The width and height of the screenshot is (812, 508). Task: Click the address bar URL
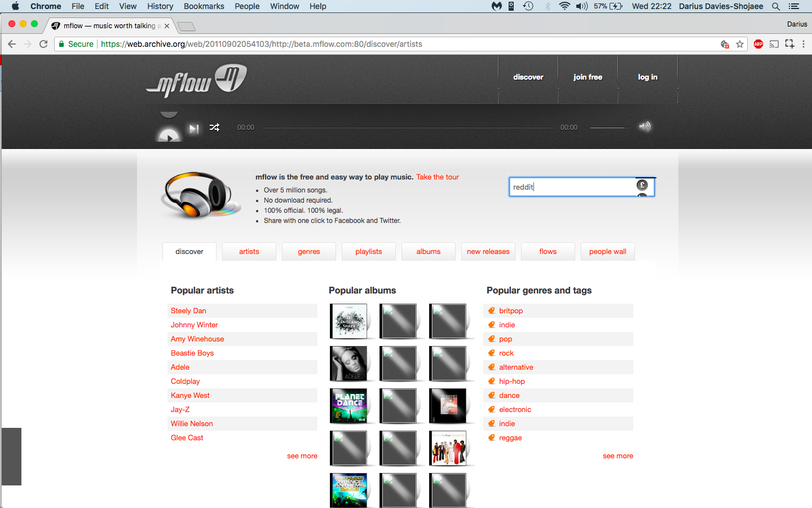click(262, 44)
